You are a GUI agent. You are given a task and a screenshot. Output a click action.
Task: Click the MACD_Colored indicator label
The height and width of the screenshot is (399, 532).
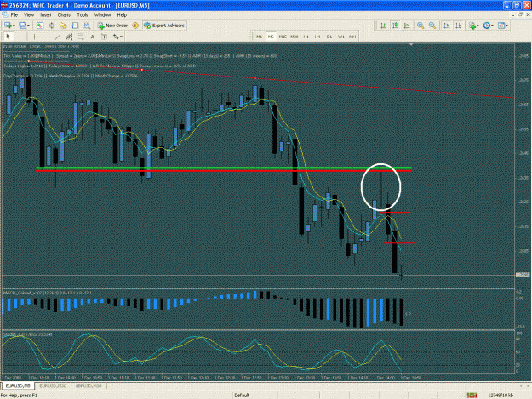(47, 293)
